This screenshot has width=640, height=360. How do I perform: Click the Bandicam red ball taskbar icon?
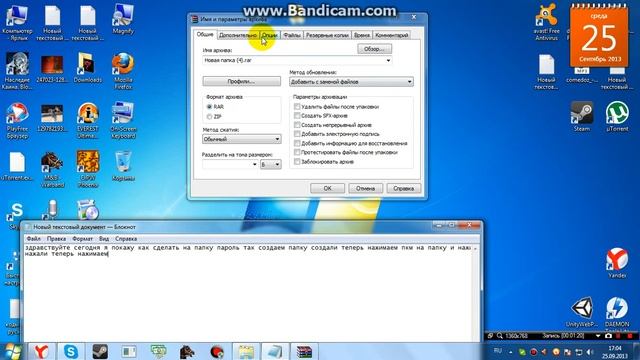pos(217,351)
